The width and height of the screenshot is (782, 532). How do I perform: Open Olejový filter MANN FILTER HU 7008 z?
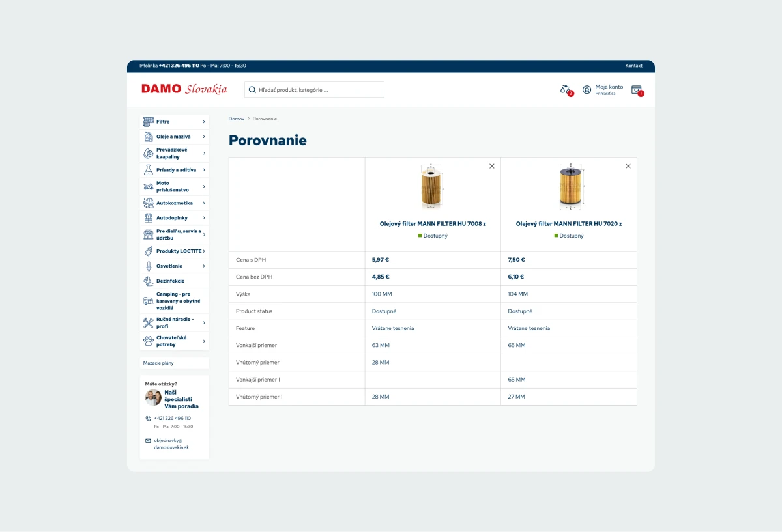point(433,223)
